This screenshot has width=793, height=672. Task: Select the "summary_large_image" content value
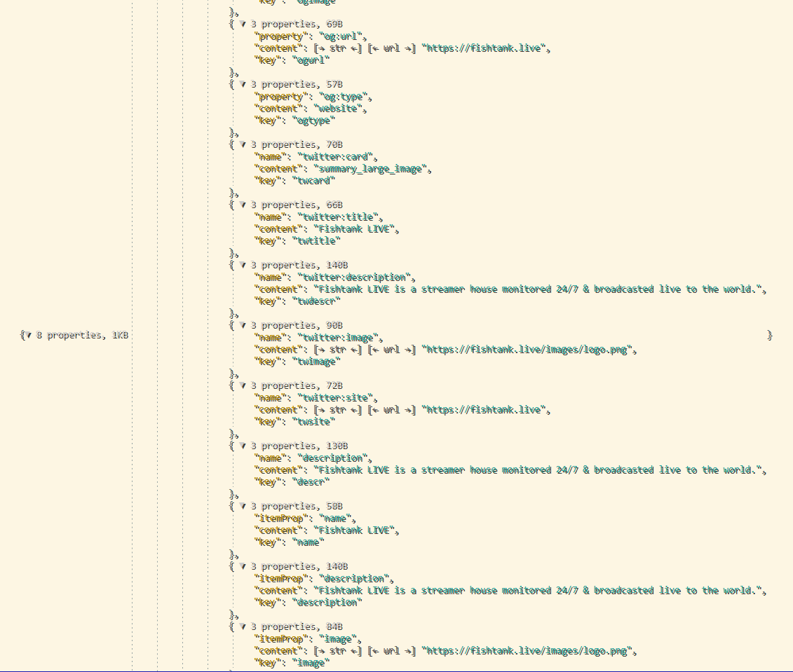pos(370,169)
